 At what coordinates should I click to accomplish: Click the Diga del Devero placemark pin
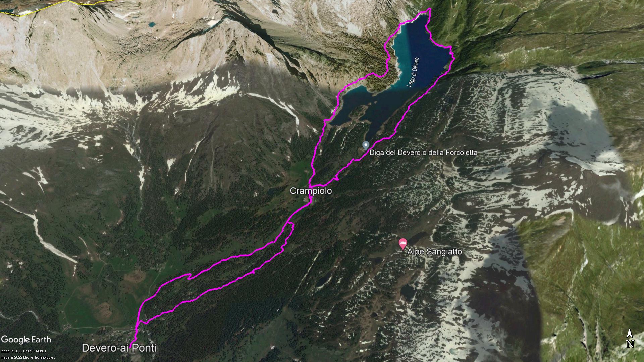tap(366, 146)
